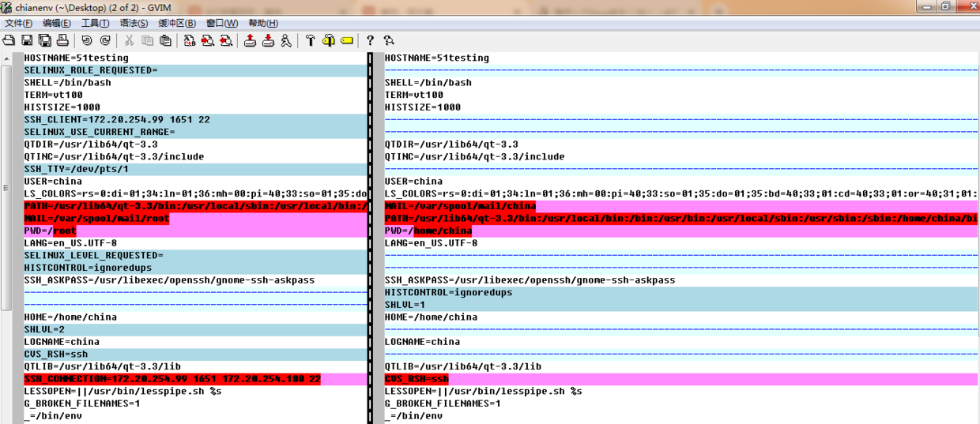
Task: Open the 编辑(E) menu
Action: pos(56,24)
